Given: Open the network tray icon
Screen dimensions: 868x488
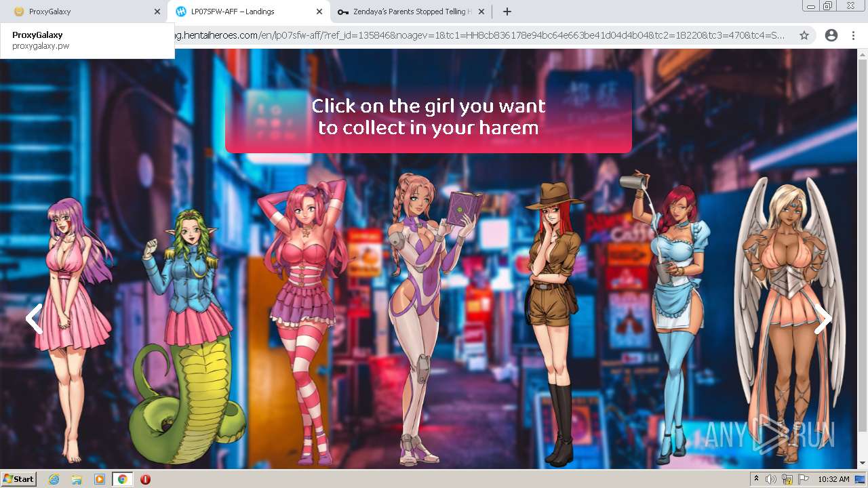Looking at the screenshot, I should click(787, 479).
